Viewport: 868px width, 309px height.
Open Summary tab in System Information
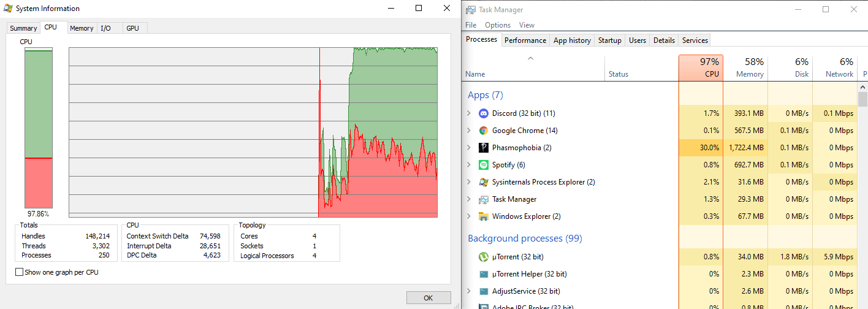coord(23,28)
